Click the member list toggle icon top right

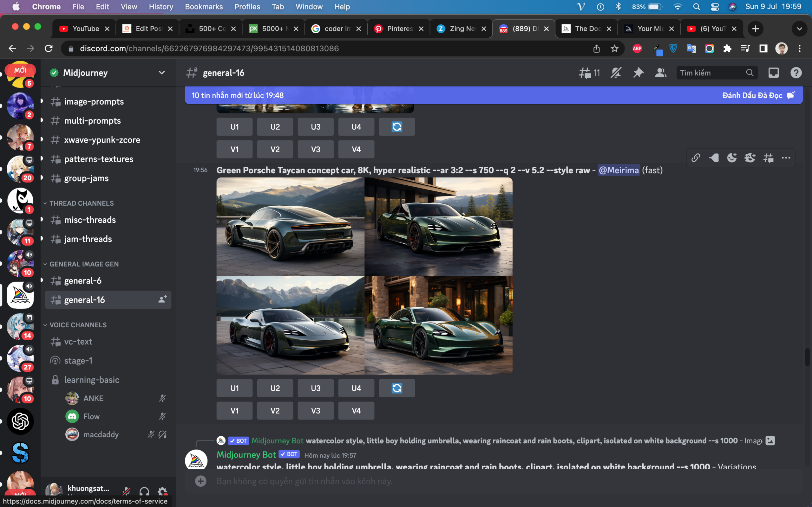[x=660, y=73]
